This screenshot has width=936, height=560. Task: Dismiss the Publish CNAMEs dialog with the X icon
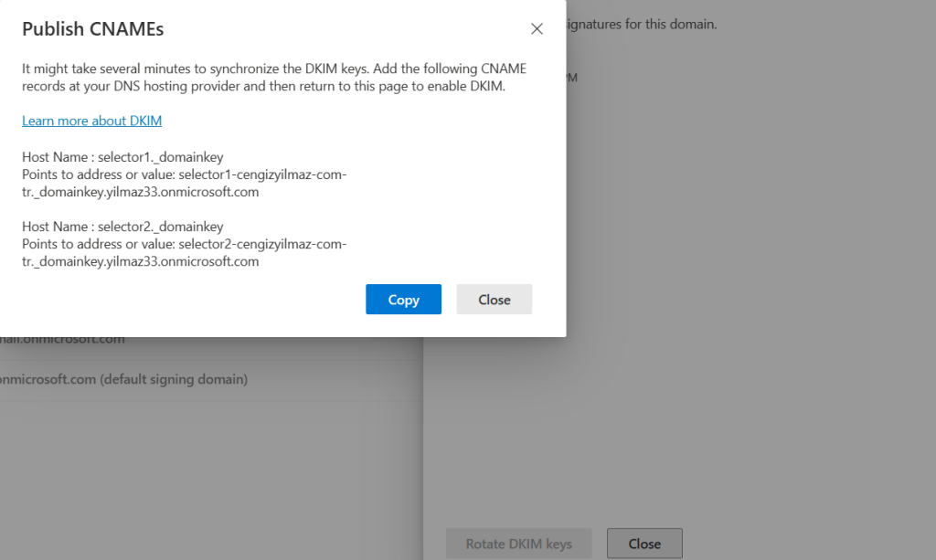coord(537,29)
